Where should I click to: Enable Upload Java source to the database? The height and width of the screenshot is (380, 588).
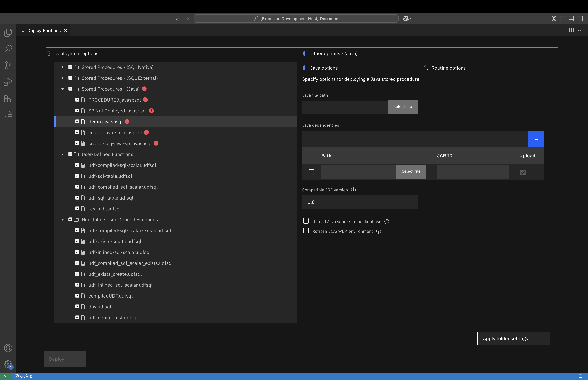click(x=306, y=221)
